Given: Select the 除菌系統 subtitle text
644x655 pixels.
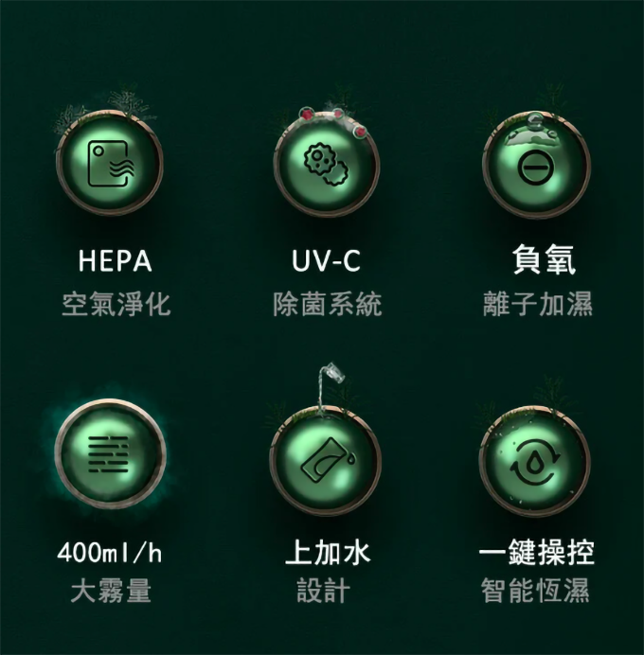Looking at the screenshot, I should click(328, 304).
